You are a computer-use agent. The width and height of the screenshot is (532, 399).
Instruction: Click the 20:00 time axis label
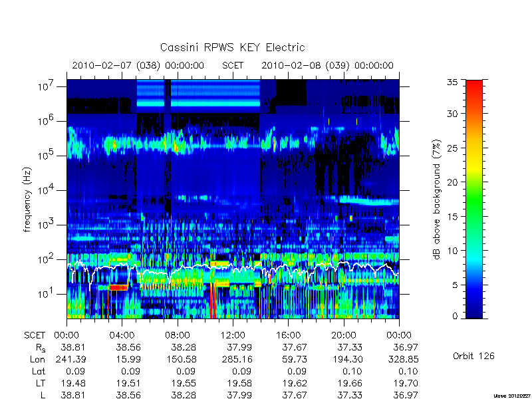coord(344,335)
